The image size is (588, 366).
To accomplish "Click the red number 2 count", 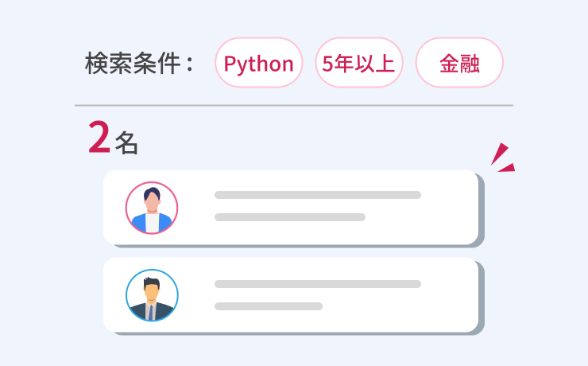I will click(x=99, y=138).
